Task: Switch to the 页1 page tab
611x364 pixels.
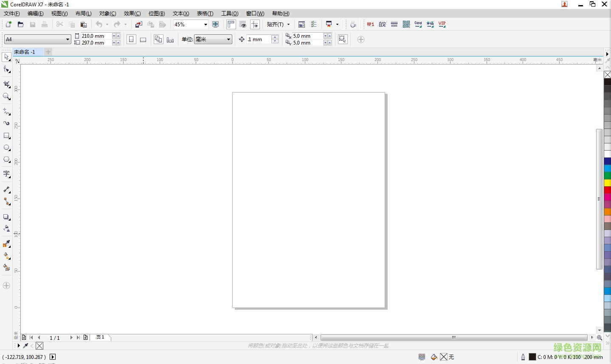Action: coord(100,337)
